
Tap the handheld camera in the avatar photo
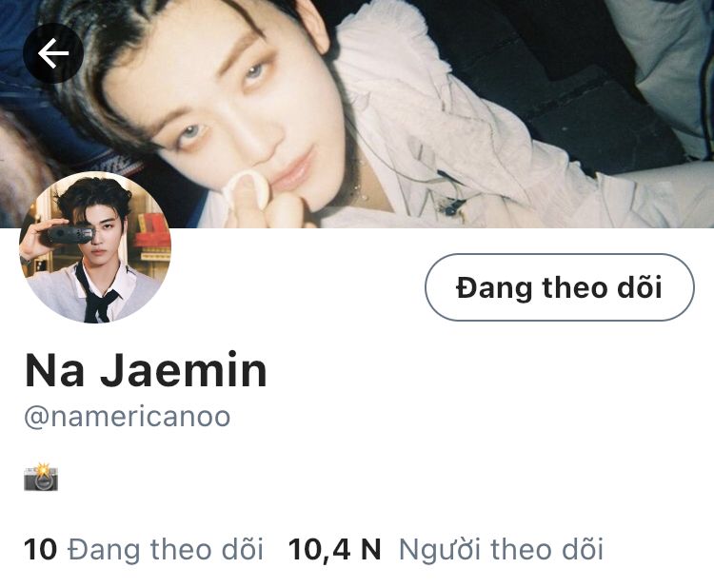67,235
